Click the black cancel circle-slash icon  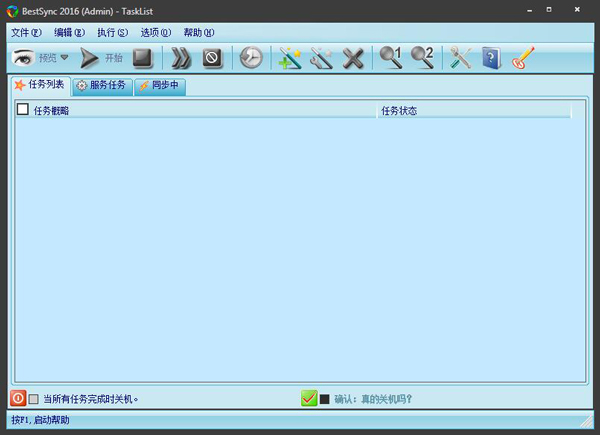[212, 58]
